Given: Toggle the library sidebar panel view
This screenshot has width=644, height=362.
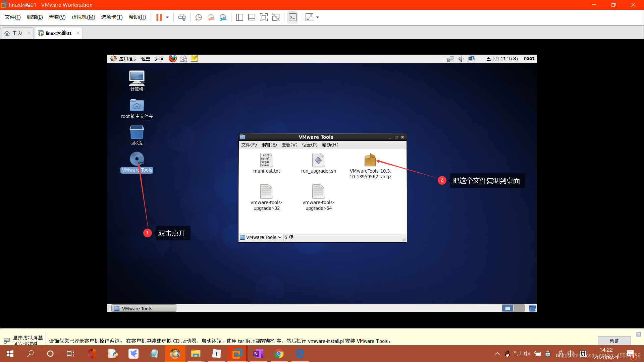Looking at the screenshot, I should (239, 17).
